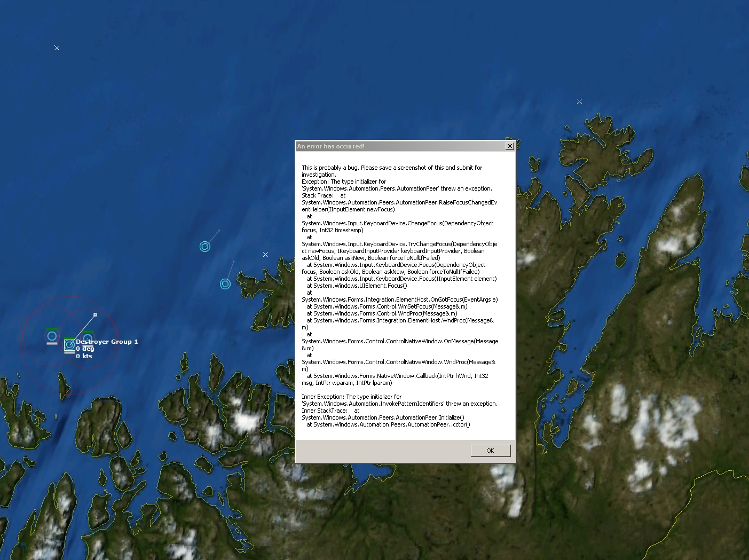The image size is (749, 560).
Task: Select the lower cyan double-circle contact near the peninsula
Action: 225,284
